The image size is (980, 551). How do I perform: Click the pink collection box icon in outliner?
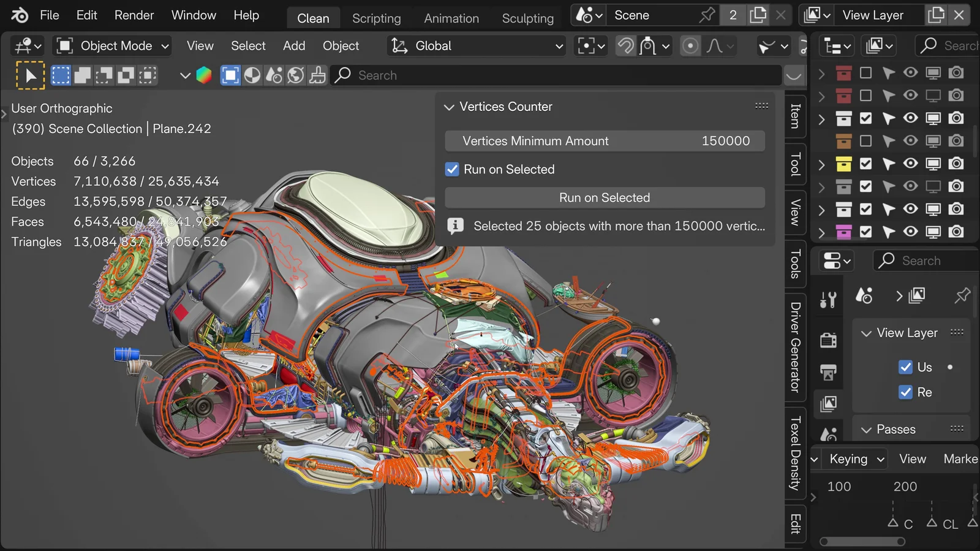tap(844, 232)
